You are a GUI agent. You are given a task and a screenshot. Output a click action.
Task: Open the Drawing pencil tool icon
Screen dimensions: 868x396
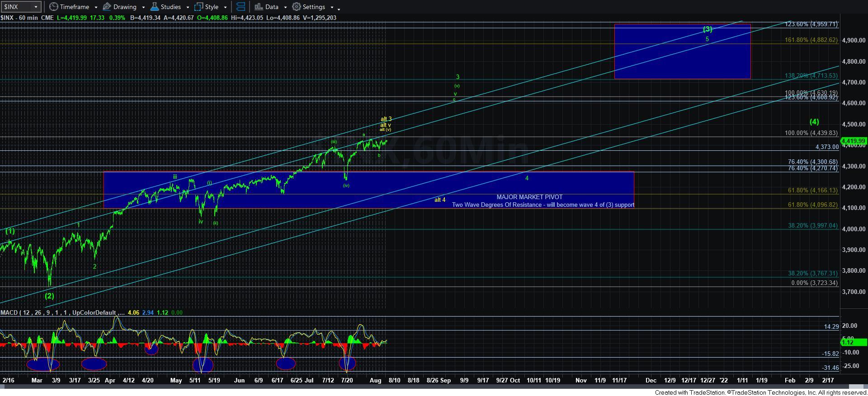(x=107, y=7)
